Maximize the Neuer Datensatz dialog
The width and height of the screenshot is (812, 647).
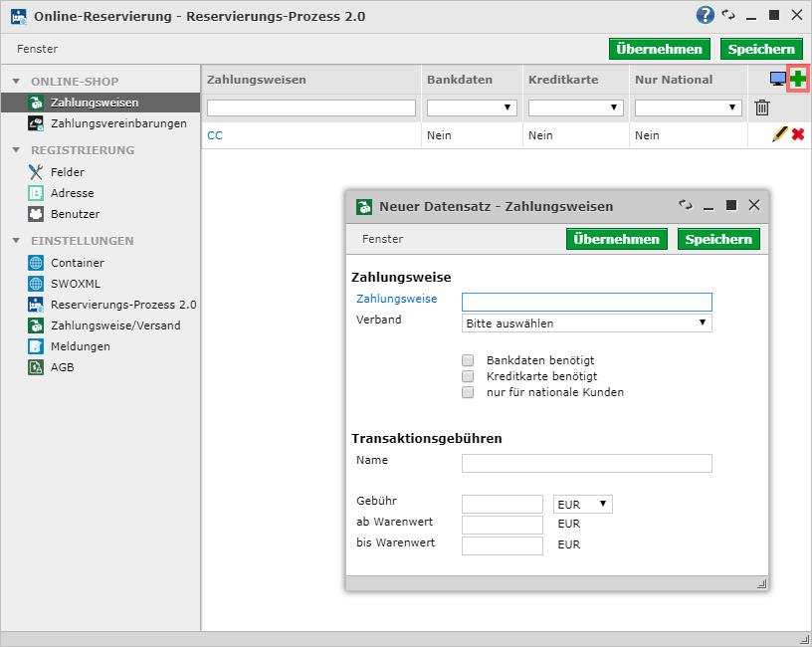(x=731, y=205)
